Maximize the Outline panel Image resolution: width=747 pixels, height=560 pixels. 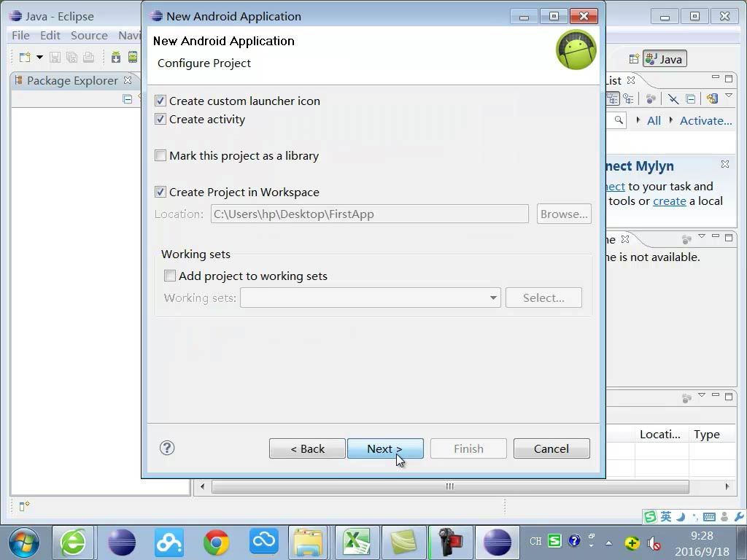click(x=729, y=237)
